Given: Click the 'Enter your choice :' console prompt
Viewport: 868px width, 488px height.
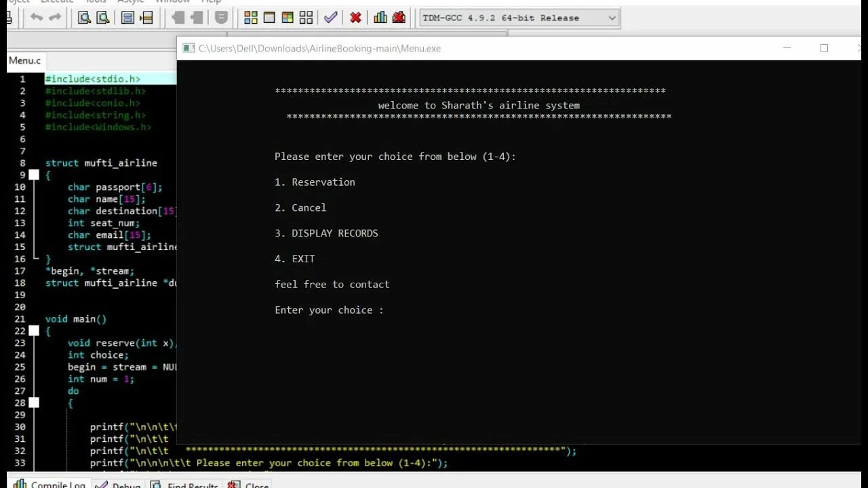Looking at the screenshot, I should pos(329,310).
